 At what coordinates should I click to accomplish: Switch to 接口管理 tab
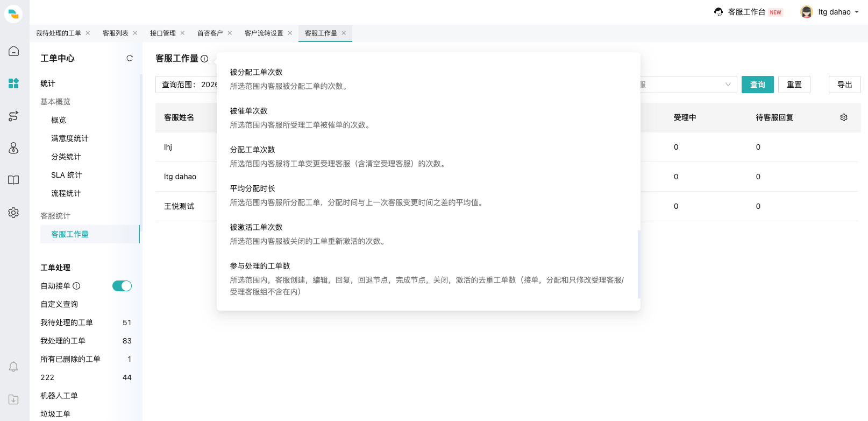(x=163, y=33)
